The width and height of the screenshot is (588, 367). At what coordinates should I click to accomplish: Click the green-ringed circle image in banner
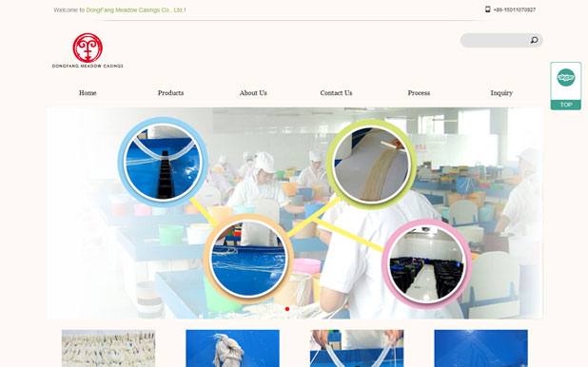[x=371, y=164]
